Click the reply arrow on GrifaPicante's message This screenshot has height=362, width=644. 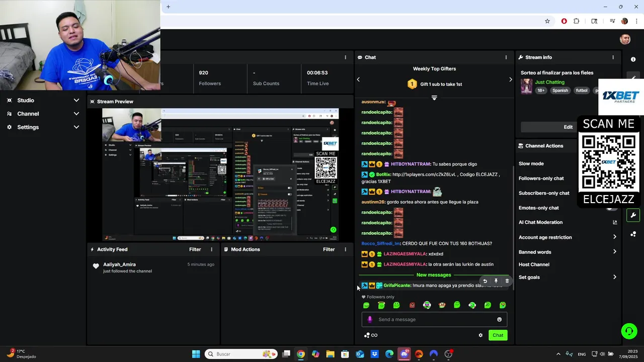click(x=485, y=282)
